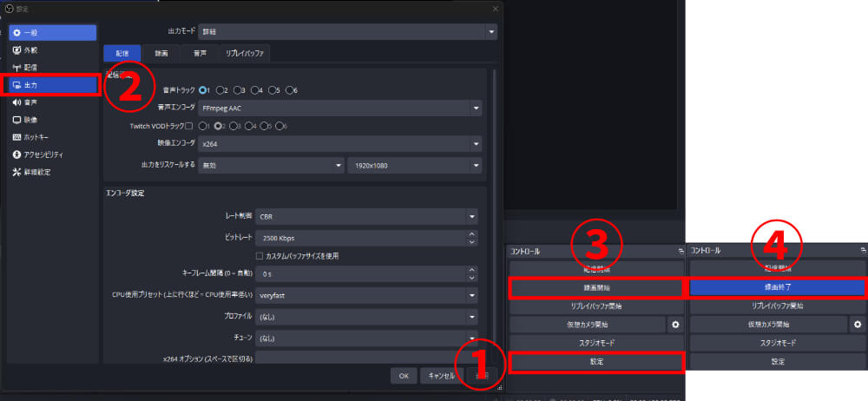Choose Twitch VOD track 2 radio button
Viewport: 868px width, 401px height.
[218, 126]
